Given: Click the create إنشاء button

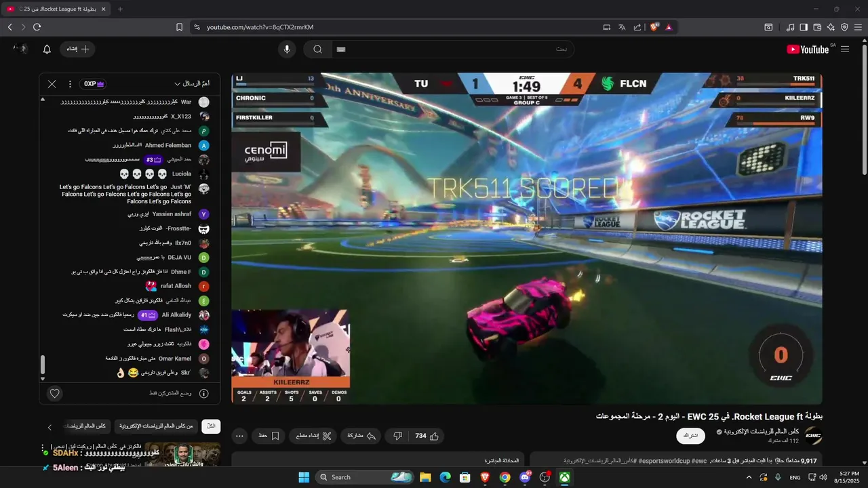Looking at the screenshot, I should (77, 49).
